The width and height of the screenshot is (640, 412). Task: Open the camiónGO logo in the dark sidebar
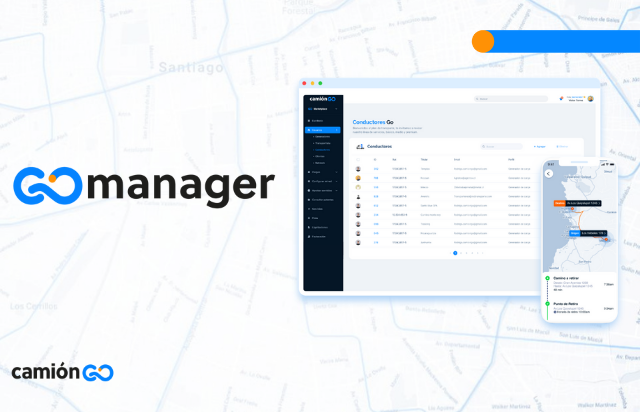coord(322,99)
